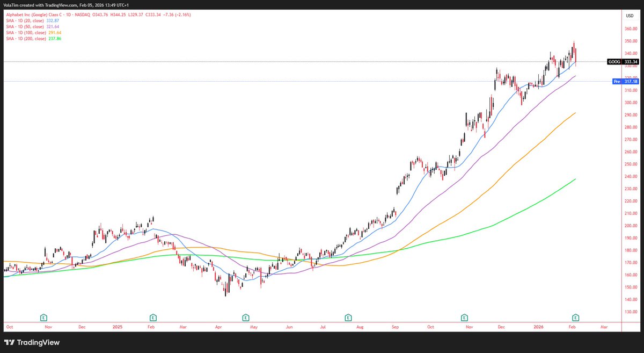
Task: Click the Sep label on time axis
Action: coord(395,326)
